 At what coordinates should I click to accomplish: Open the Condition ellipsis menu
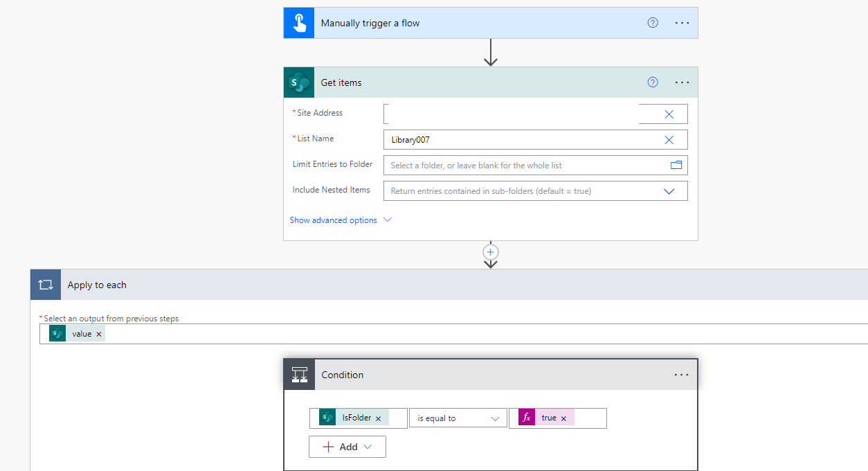[x=682, y=375]
